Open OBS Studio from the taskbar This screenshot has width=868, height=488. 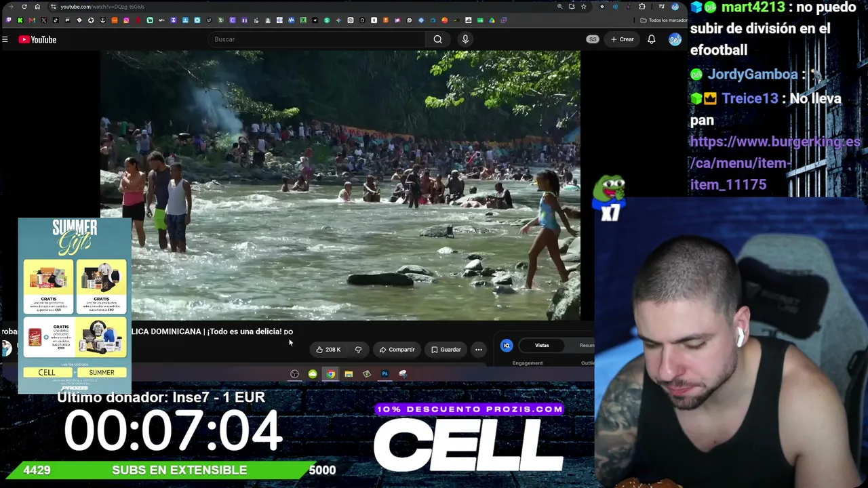[x=294, y=374]
